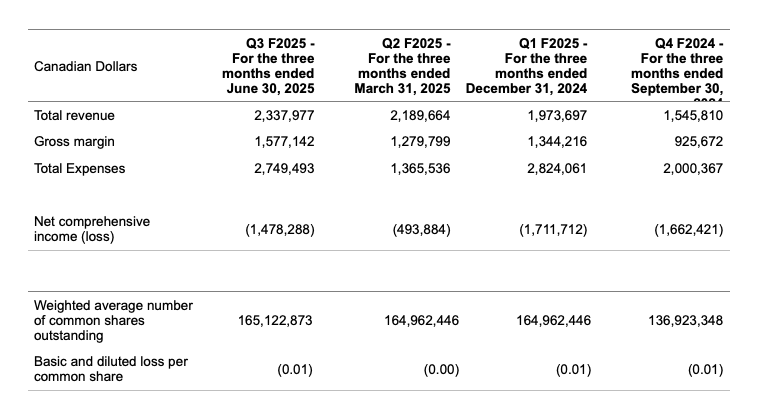Image resolution: width=769 pixels, height=406 pixels.
Task: Click Basic and diluted loss per share label
Action: pyautogui.click(x=99, y=369)
